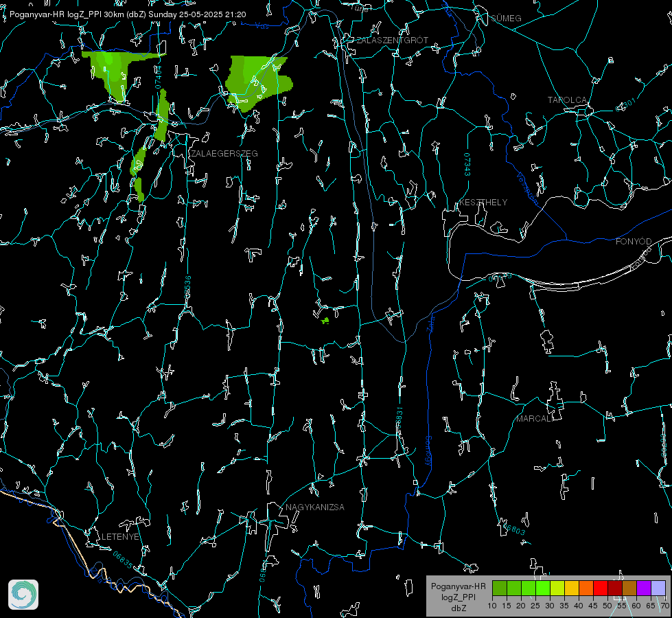The image size is (672, 618).
Task: Click the Somogy county boundary label
Action: (428, 450)
